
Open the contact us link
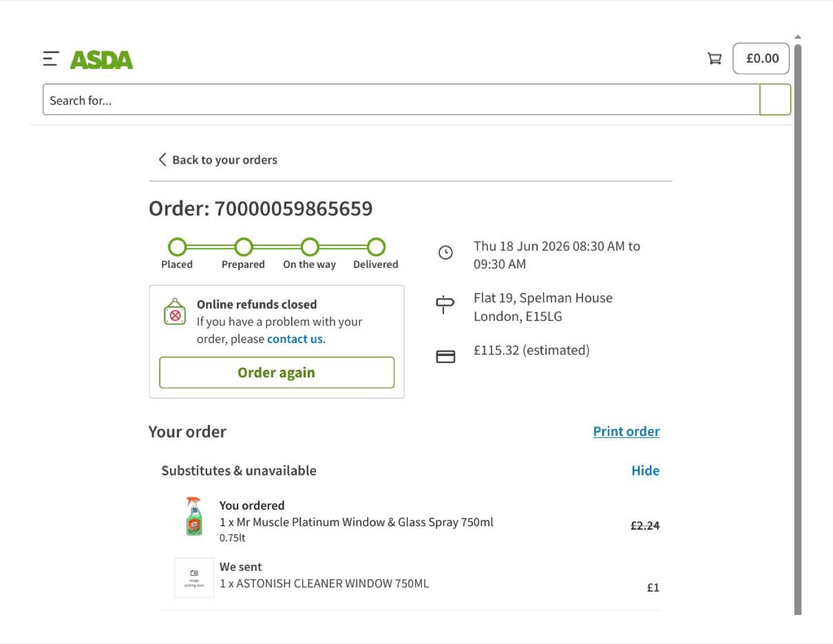point(295,339)
